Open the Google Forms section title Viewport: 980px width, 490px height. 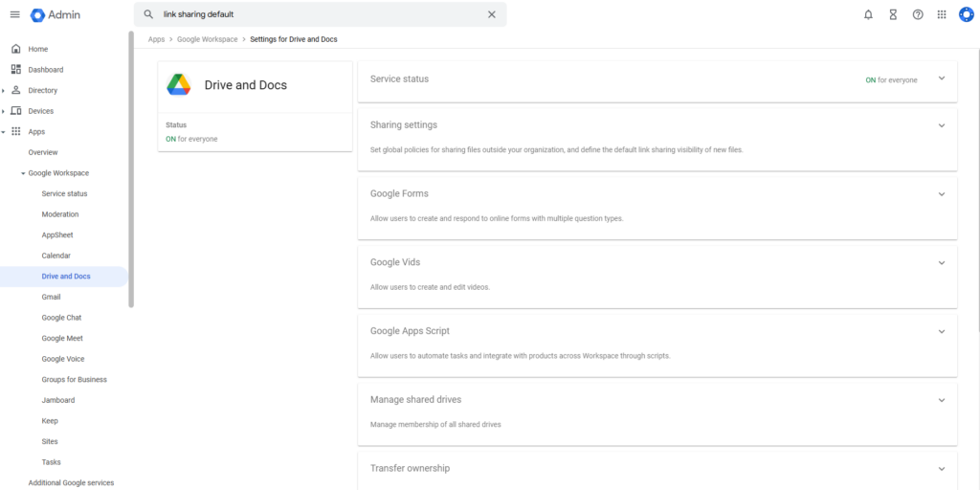[399, 193]
